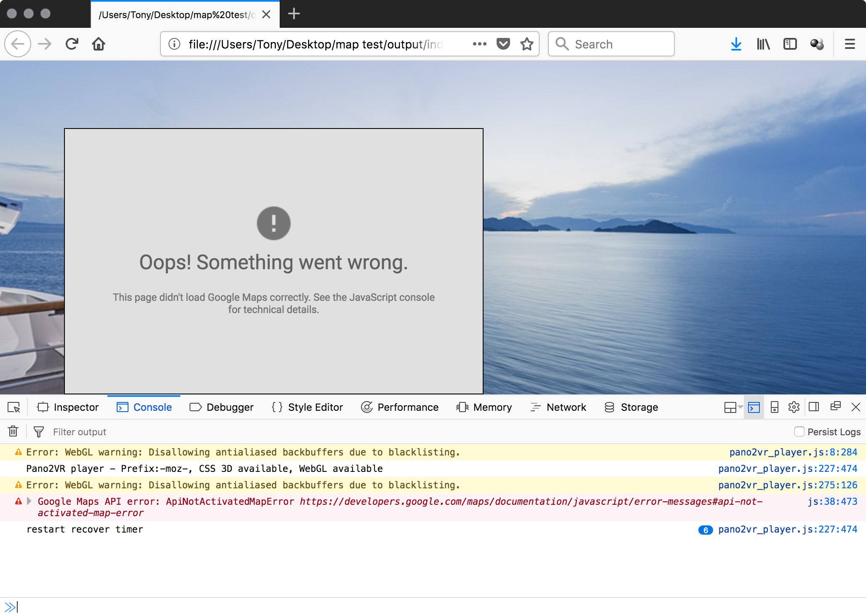866x616 pixels.
Task: Open the Library menu icon
Action: point(763,44)
